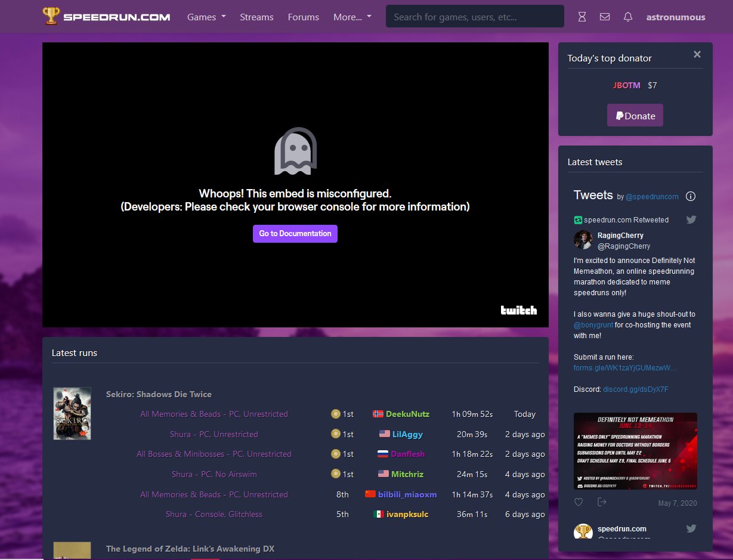Open the @bonygrunt mention link

[593, 325]
